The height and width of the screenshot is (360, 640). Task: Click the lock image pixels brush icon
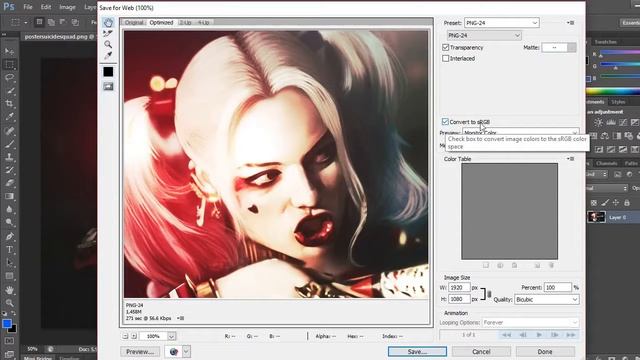point(605,202)
